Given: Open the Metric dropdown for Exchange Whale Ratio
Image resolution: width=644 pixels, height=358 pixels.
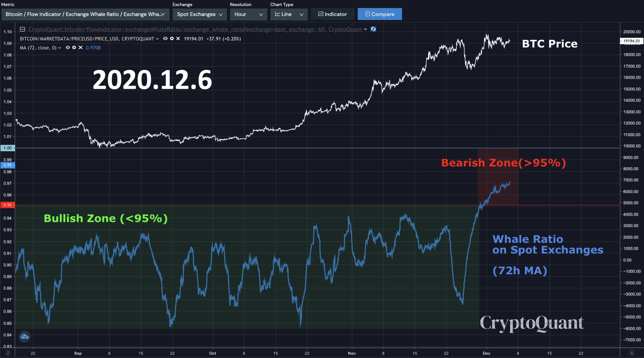Looking at the screenshot, I should tap(85, 14).
